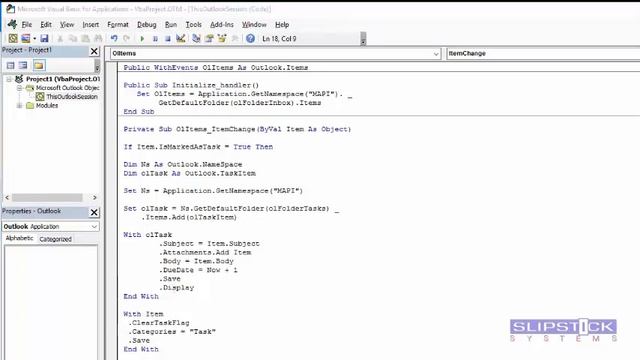Open the Format menu
Image resolution: width=640 pixels, height=360 pixels.
(118, 24)
